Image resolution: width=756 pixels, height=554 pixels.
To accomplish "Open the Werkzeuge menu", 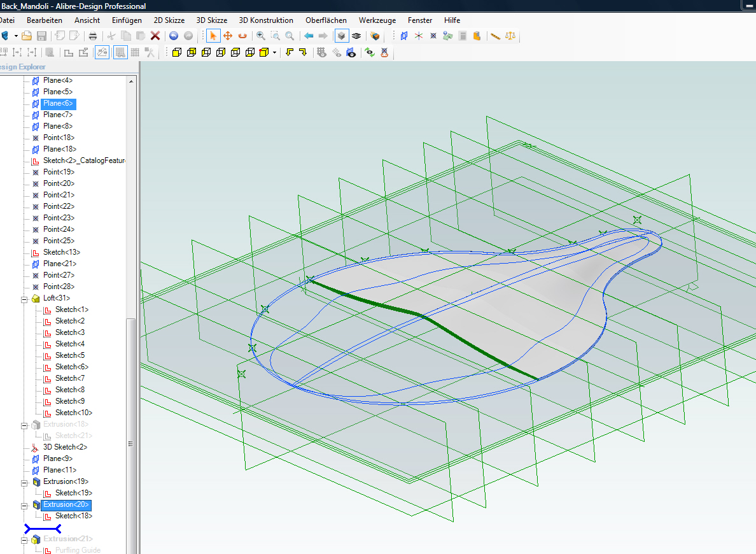I will [x=377, y=20].
